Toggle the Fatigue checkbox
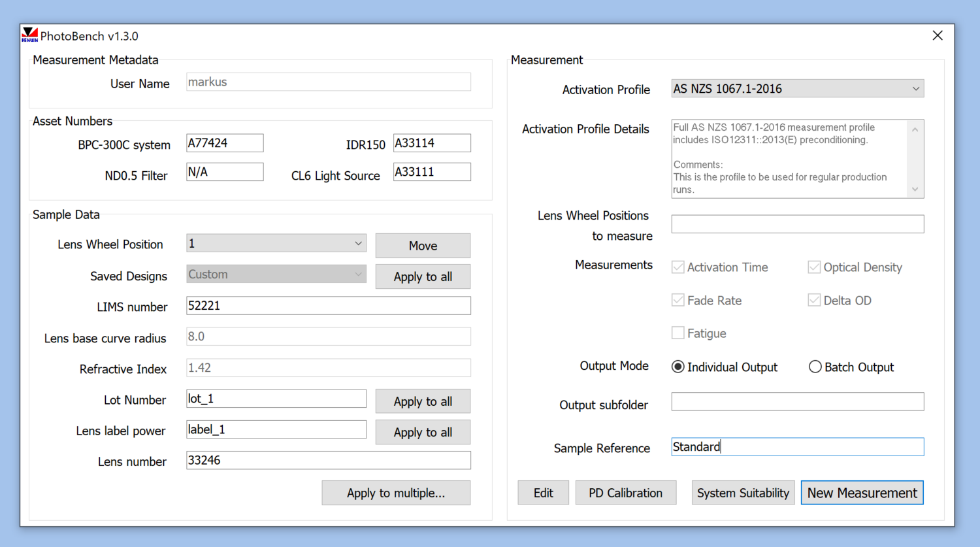Image resolution: width=980 pixels, height=547 pixels. pyautogui.click(x=678, y=333)
